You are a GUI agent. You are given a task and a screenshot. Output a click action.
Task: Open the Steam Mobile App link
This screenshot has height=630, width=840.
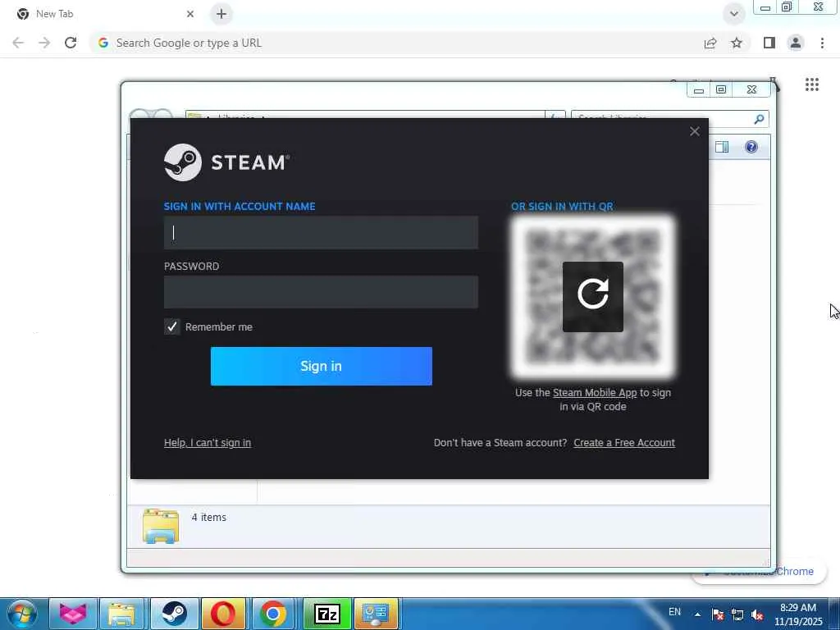[595, 393]
